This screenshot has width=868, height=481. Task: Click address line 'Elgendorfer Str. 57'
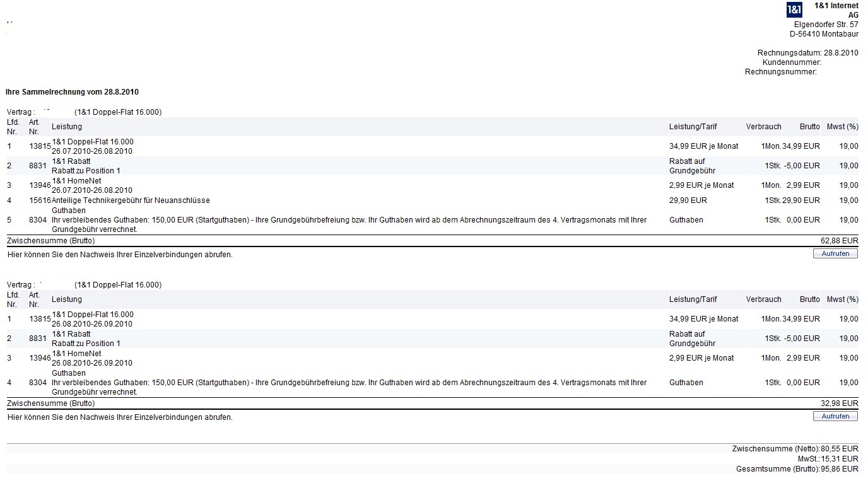(x=826, y=25)
